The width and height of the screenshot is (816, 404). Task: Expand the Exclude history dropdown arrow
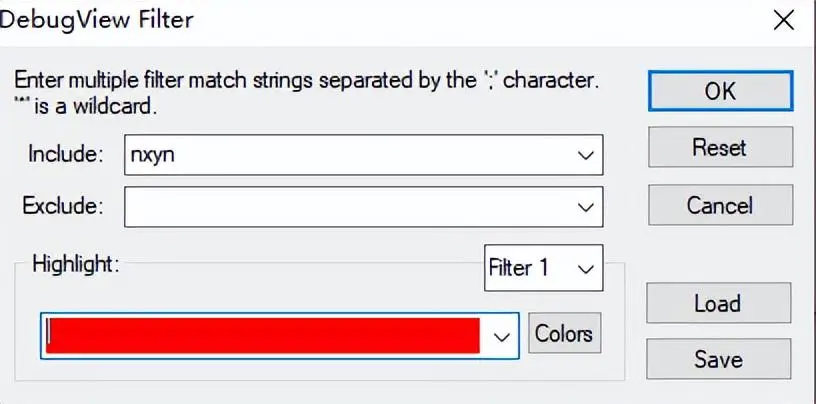(585, 207)
